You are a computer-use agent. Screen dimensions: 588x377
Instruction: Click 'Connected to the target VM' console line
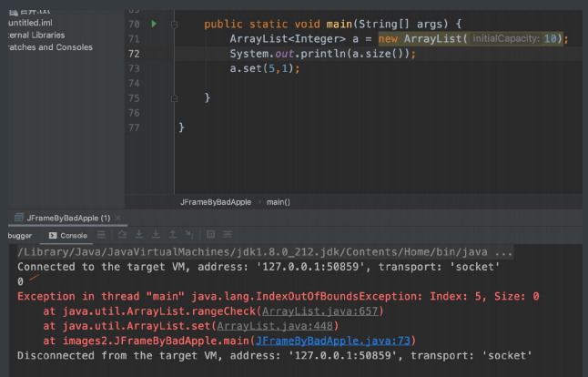259,267
